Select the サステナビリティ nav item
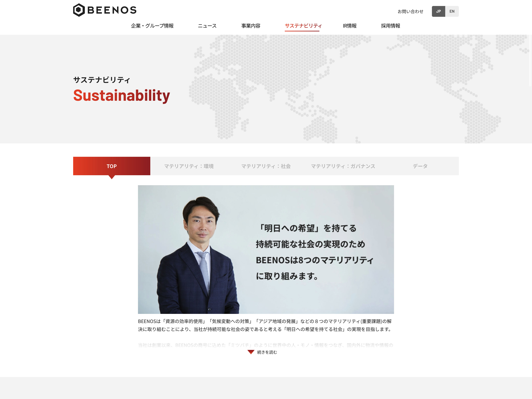This screenshot has height=399, width=532. [303, 26]
